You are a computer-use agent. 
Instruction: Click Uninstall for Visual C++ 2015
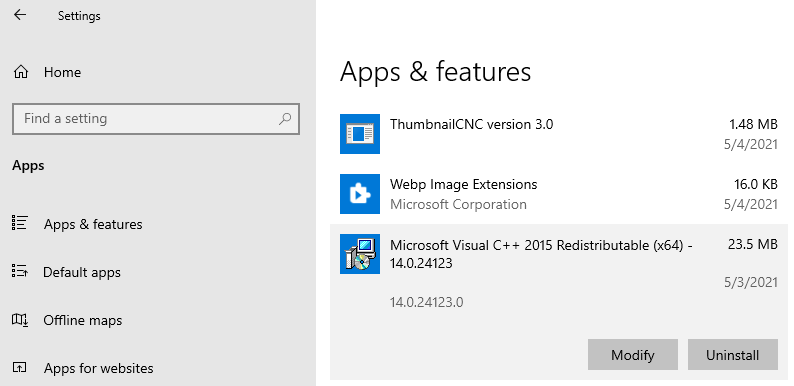pos(732,355)
